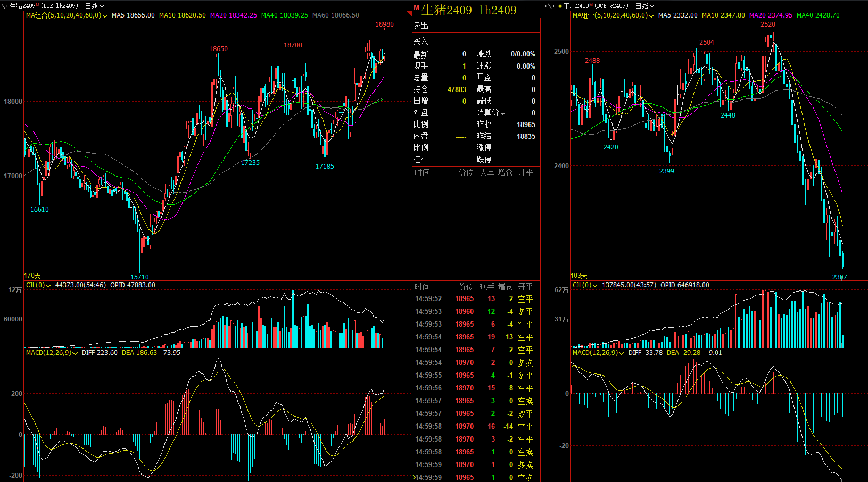
Task: Click the 卖出 sell row
Action: point(476,26)
